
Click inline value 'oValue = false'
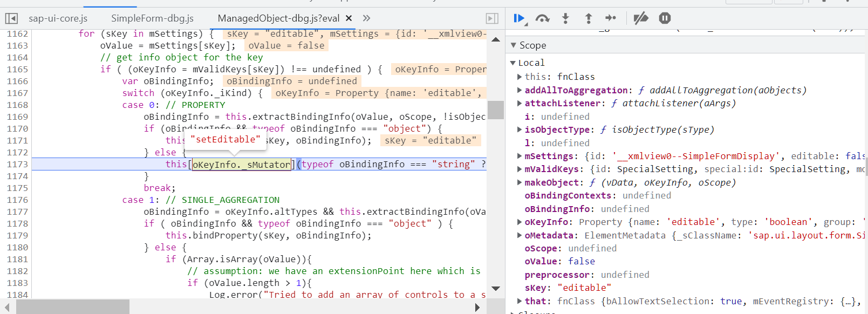[286, 45]
